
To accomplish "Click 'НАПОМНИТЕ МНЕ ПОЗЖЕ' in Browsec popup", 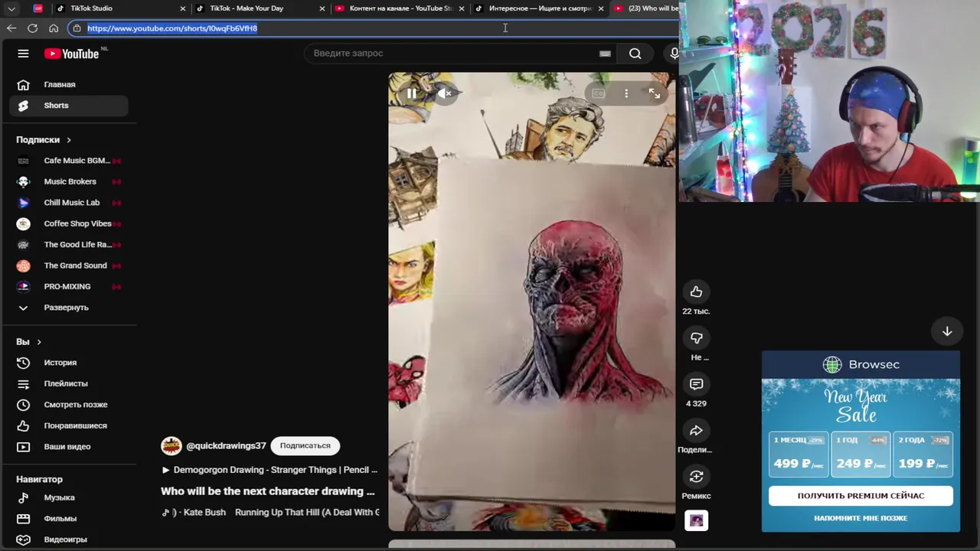I will click(861, 518).
